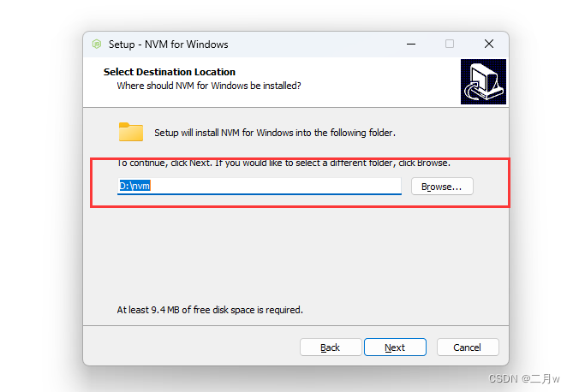Go Back to previous setup step
The image size is (573, 392).
tap(331, 347)
